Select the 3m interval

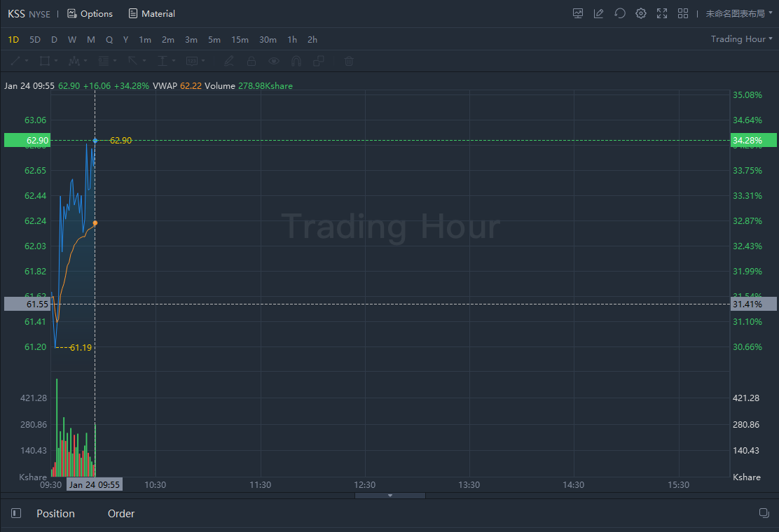pos(191,40)
